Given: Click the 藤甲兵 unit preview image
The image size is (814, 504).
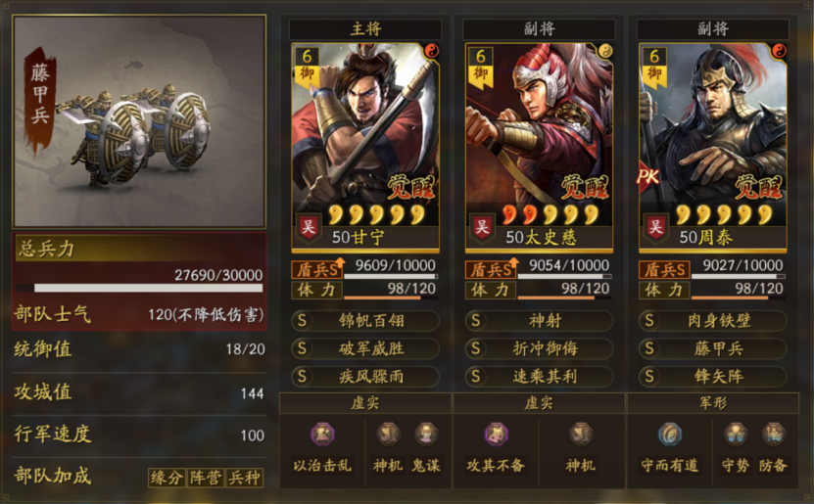Looking at the screenshot, I should pos(139,121).
